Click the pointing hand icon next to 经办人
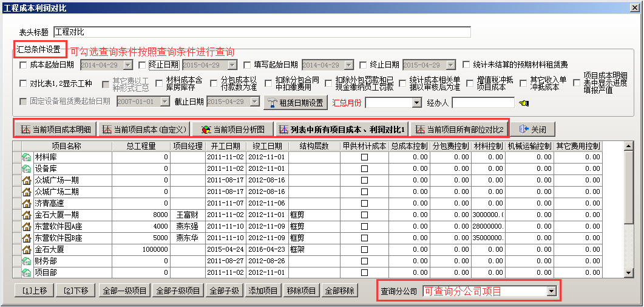This screenshot has width=644, height=307. click(524, 103)
